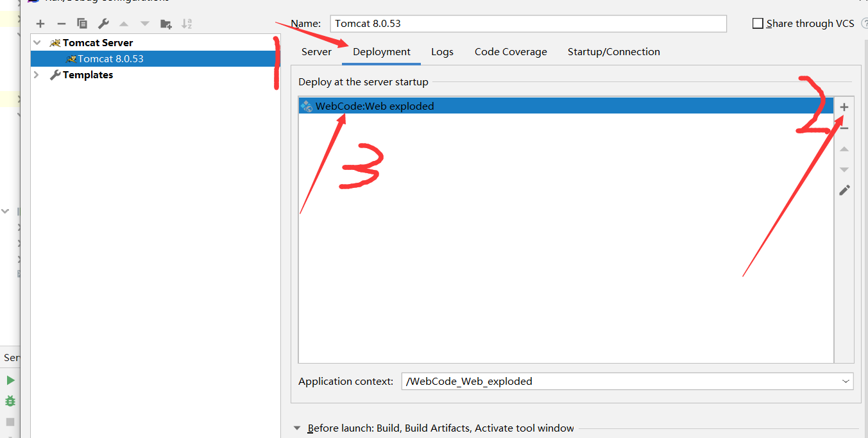Select the Templates tree item

[x=88, y=75]
